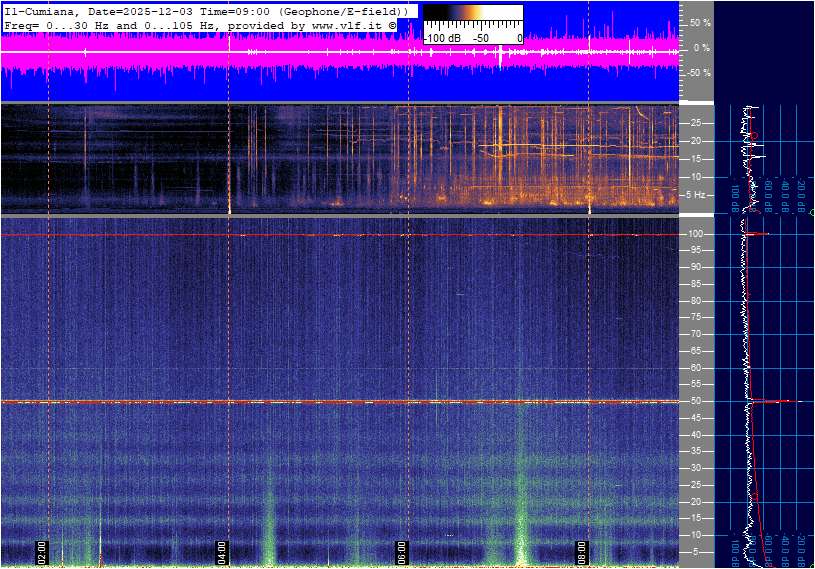Click the -100 dB label on color scale
Screen dimensions: 815x569
point(441,38)
